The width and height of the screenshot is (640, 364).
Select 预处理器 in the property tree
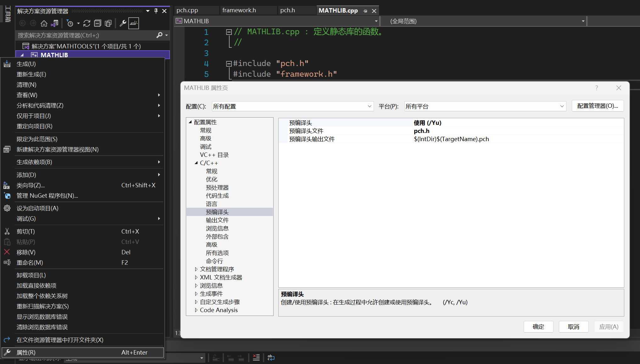(217, 188)
